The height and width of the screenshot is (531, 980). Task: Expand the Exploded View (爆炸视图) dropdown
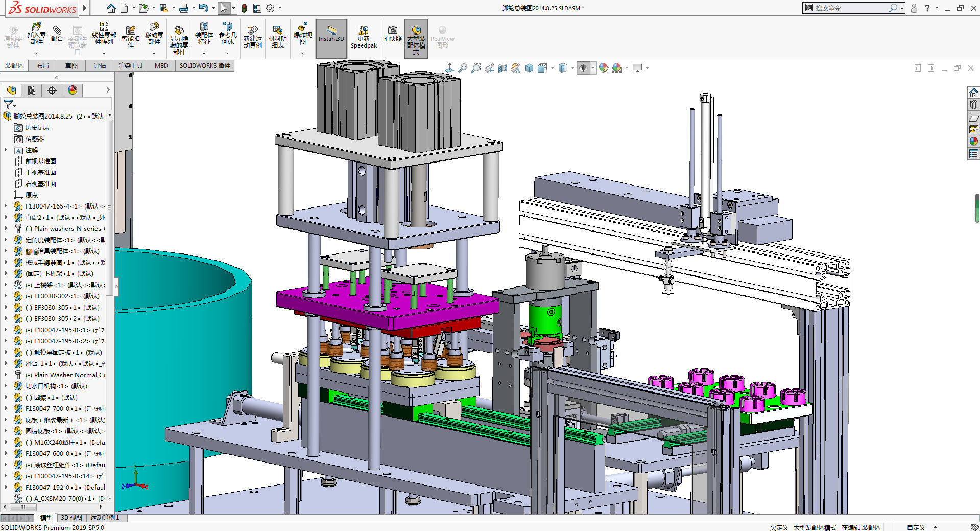[302, 53]
